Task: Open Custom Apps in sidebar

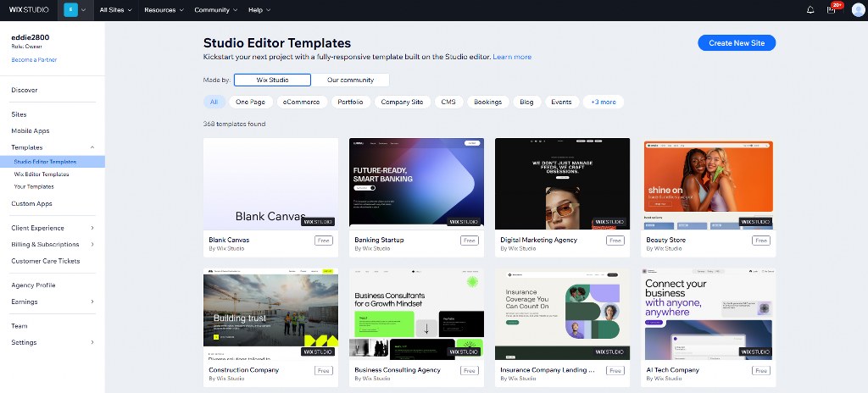Action: point(31,203)
